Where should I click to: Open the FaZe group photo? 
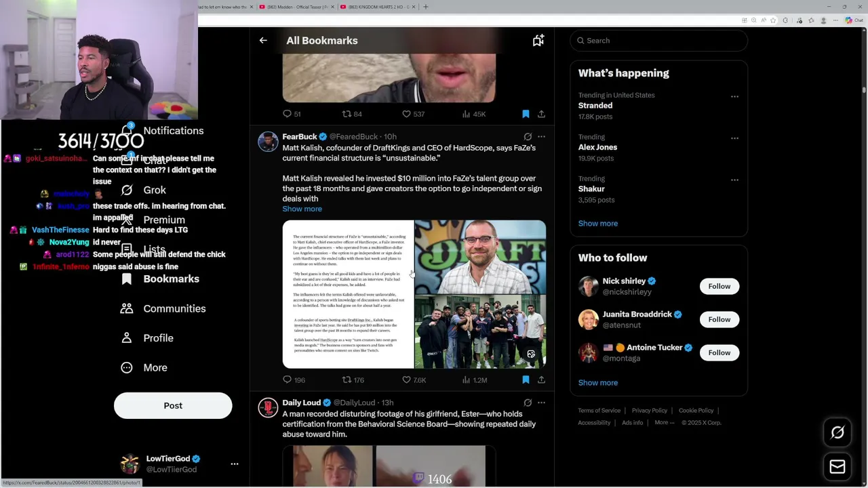pos(480,331)
